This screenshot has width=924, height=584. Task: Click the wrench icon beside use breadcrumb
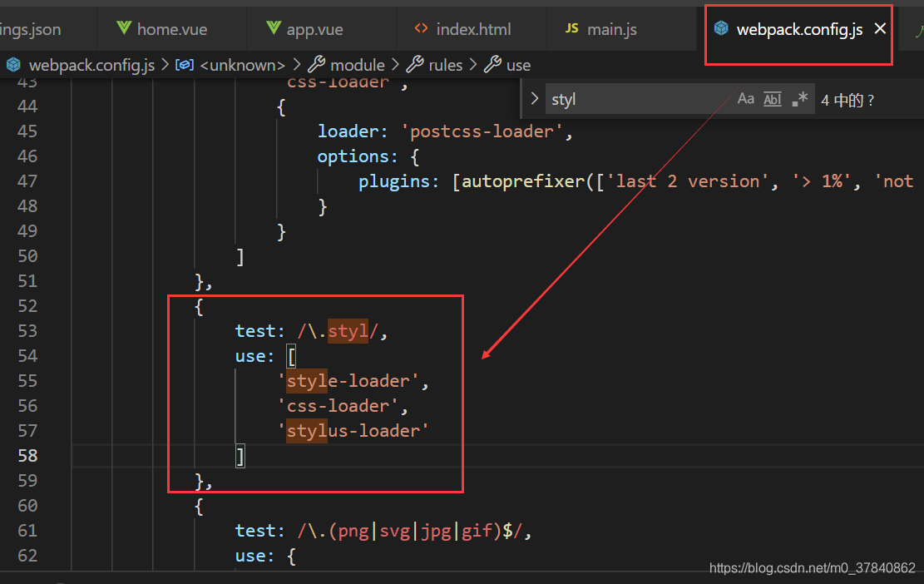click(492, 64)
